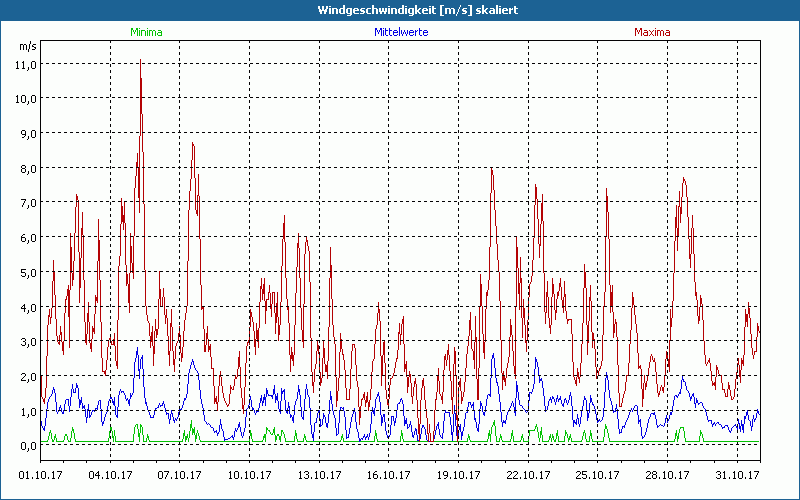Click the 13.10.17 date on x-axis

[319, 475]
